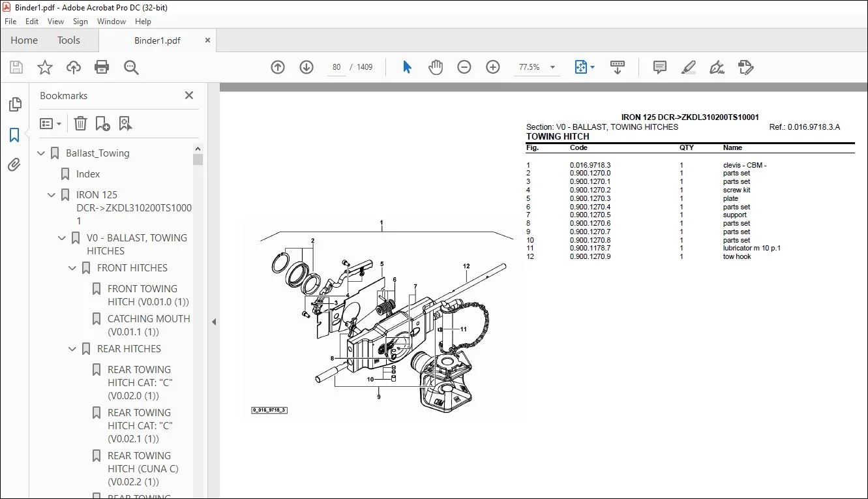Activate the Hand pan tool
This screenshot has height=499, width=868.
pyautogui.click(x=436, y=67)
